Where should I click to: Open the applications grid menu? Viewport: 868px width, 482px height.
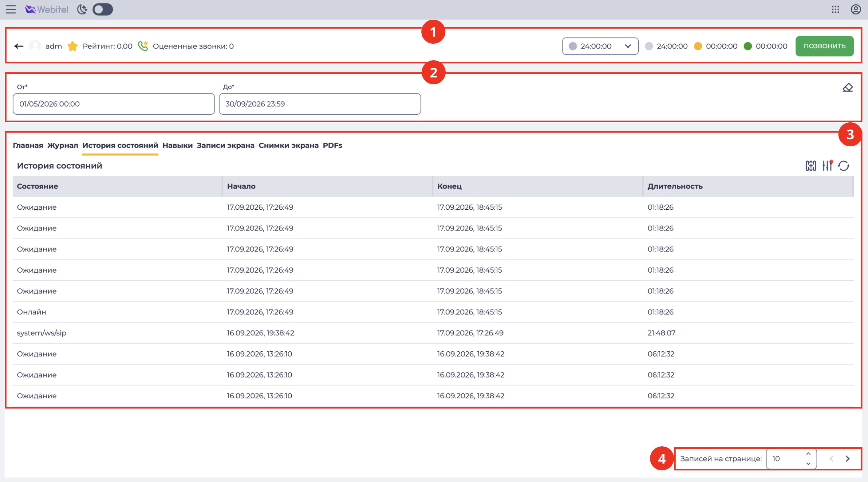[x=835, y=10]
